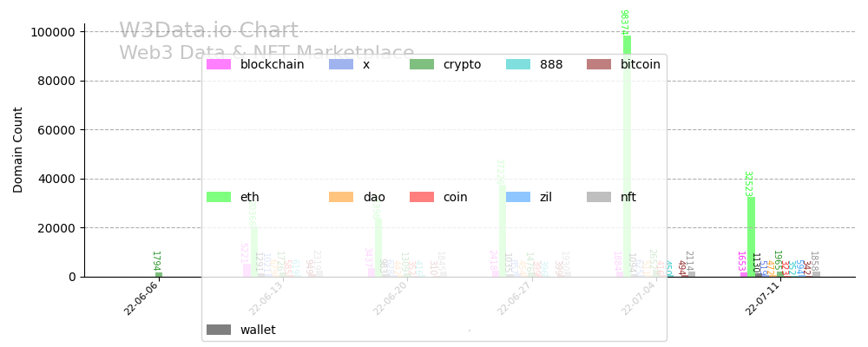Click the blockchain legend color swatch
The height and width of the screenshot is (347, 868).
[x=219, y=64]
